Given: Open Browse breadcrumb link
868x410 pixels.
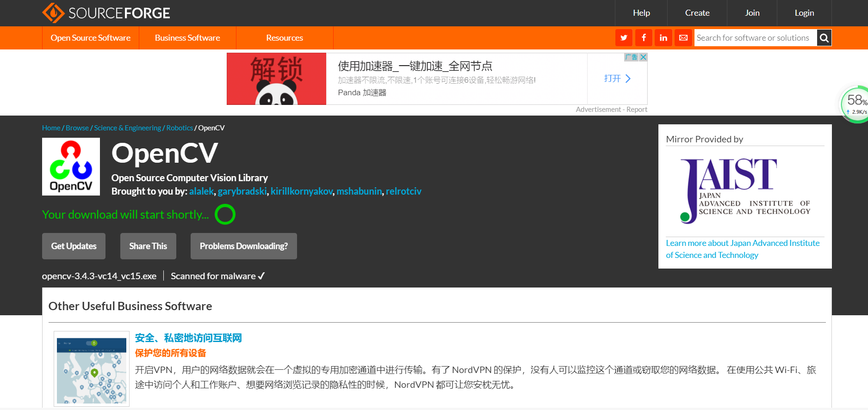Looking at the screenshot, I should tap(77, 128).
